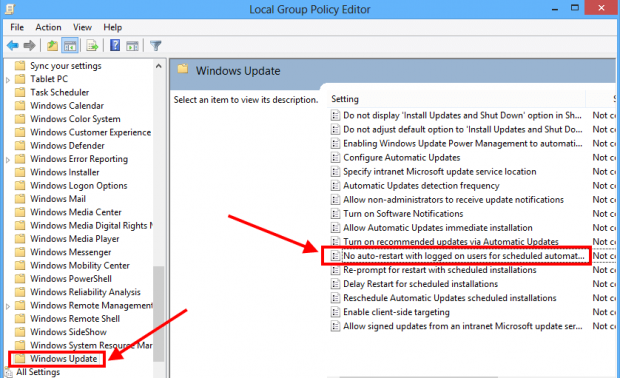Select Reschedule Automatic Updates scheduled installations
The height and width of the screenshot is (378, 620).
(x=450, y=298)
